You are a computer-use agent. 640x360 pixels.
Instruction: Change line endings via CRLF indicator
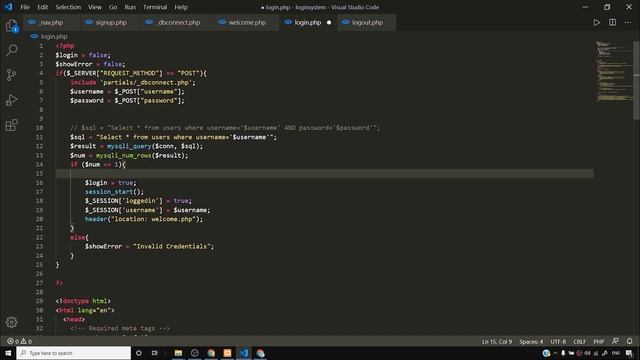click(x=579, y=341)
